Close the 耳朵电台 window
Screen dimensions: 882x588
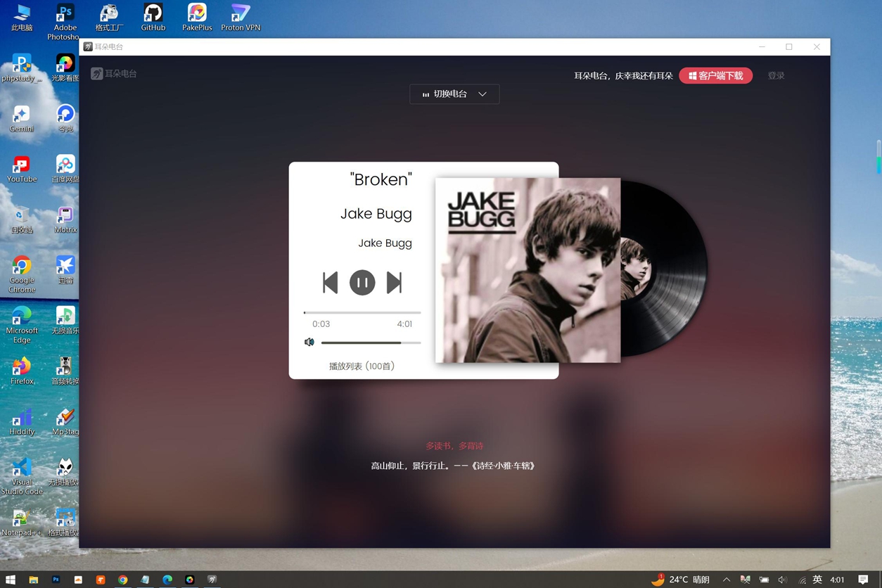click(817, 46)
